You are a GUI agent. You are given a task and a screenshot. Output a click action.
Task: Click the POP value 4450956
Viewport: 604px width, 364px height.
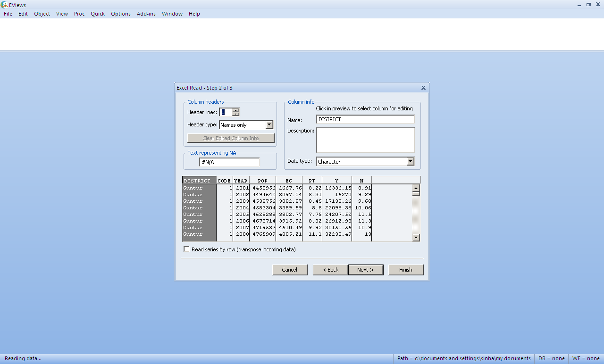[264, 188]
